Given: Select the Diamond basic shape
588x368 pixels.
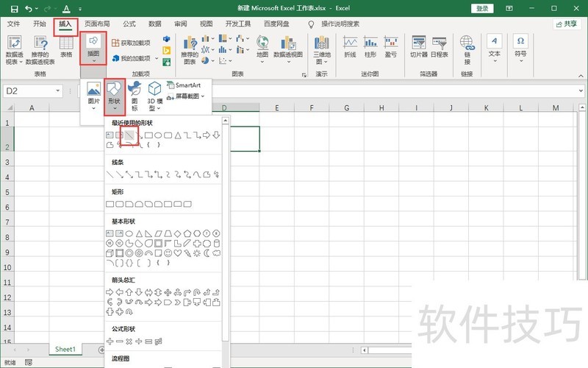Looking at the screenshot, I should pyautogui.click(x=178, y=233).
